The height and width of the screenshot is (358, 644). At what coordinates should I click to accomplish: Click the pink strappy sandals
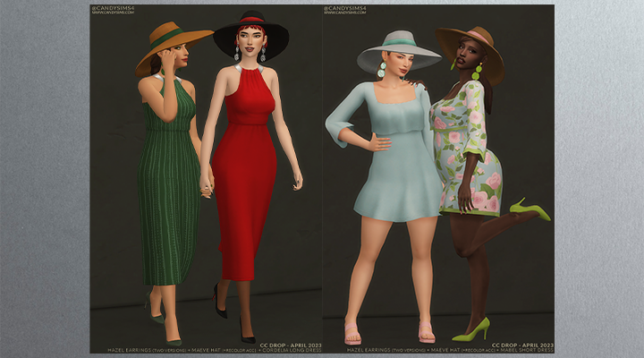point(352,337)
